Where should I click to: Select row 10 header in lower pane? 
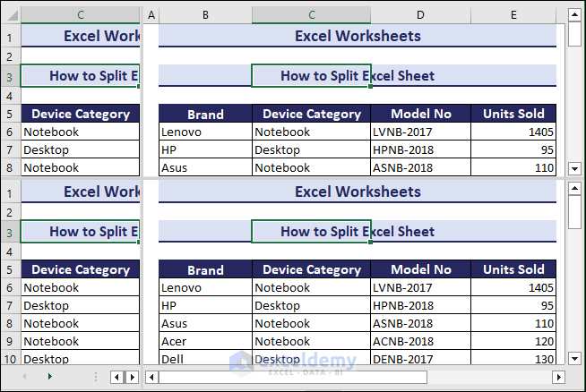pos(10,359)
